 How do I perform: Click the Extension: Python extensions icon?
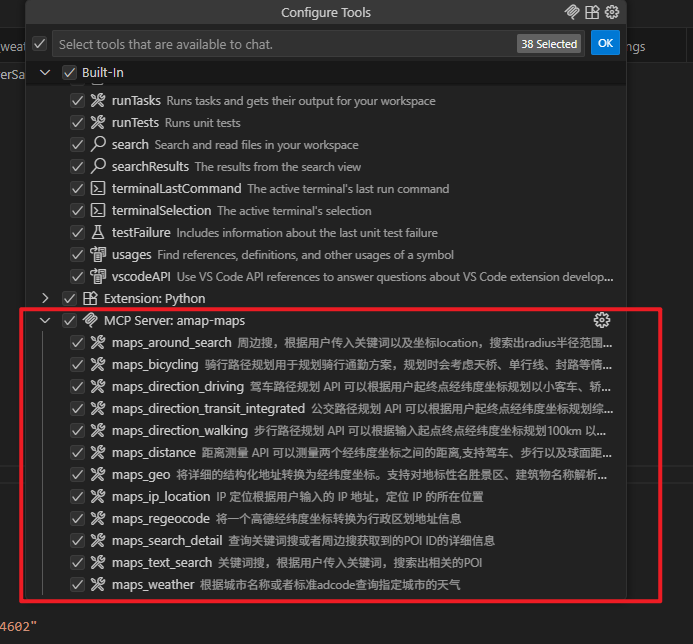point(90,298)
